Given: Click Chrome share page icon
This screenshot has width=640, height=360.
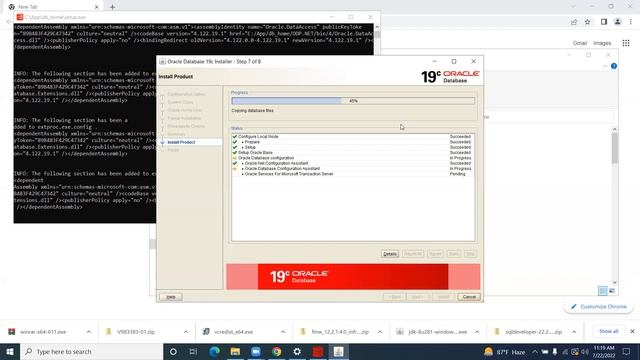Looking at the screenshot, I should pos(574,22).
